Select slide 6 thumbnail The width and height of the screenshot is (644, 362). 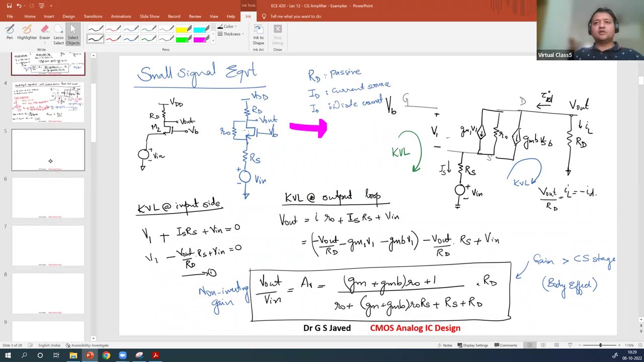[48, 198]
